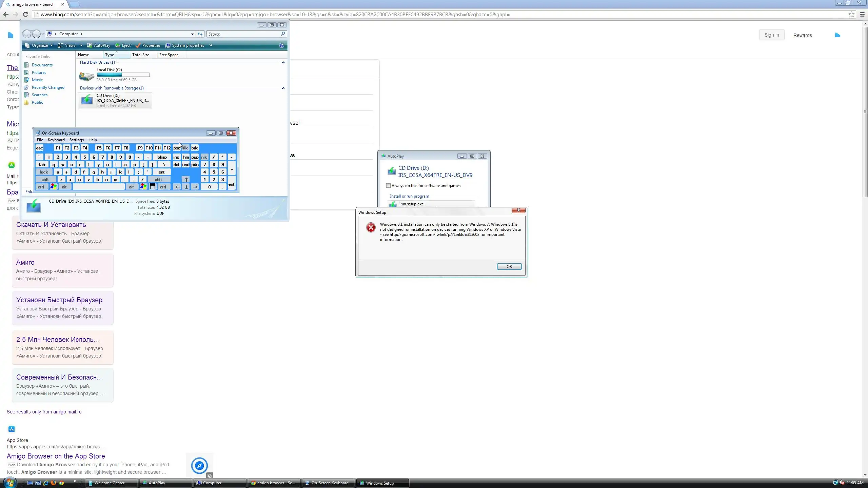Open the Keyboard menu in the On-Screen Keyboard
Image resolution: width=868 pixels, height=488 pixels.
[x=56, y=140]
